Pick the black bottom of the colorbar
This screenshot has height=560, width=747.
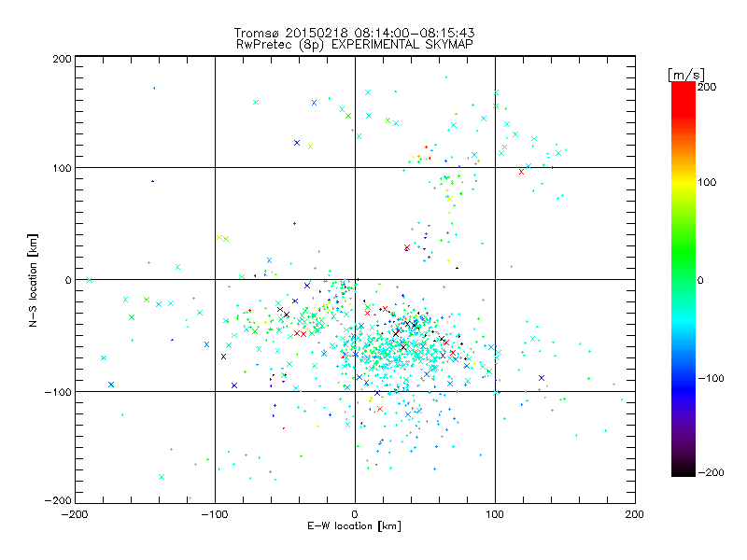[x=684, y=471]
